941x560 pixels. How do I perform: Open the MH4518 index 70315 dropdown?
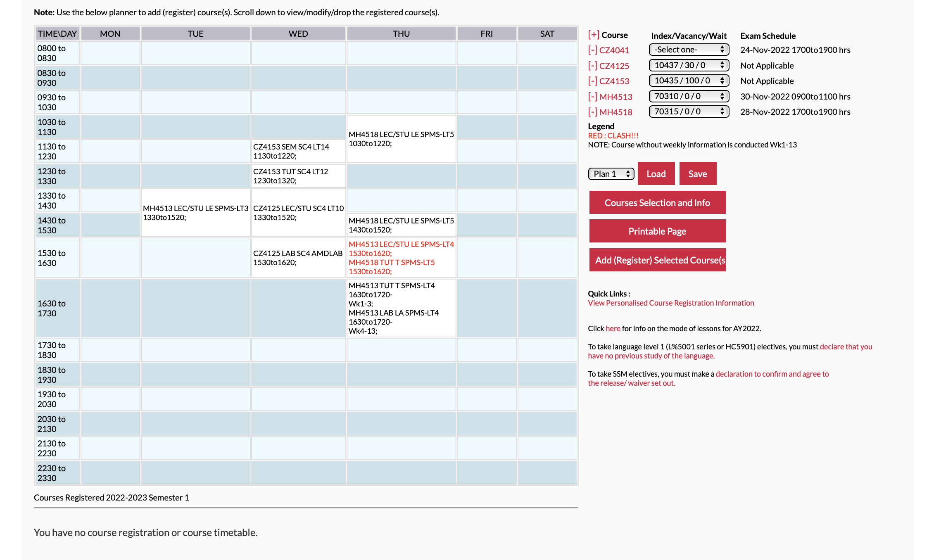[x=689, y=112]
